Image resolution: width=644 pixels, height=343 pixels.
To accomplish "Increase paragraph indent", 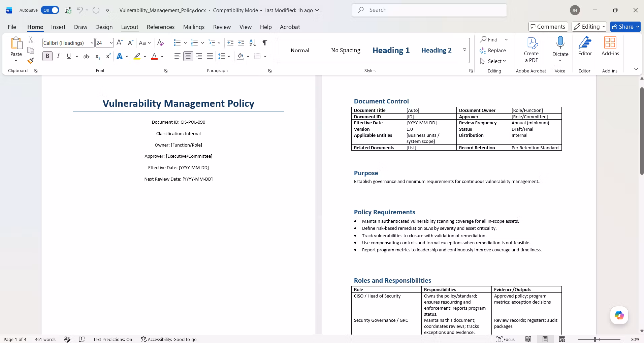I will click(x=241, y=43).
